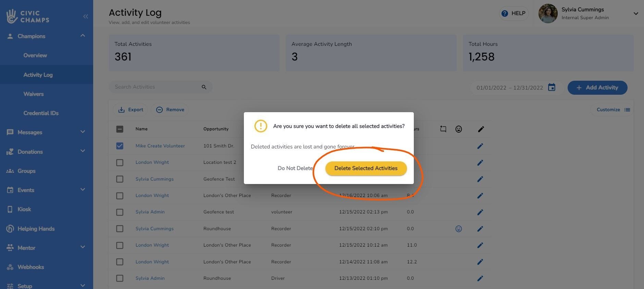Open the HELP button in header
This screenshot has width=644, height=289.
513,13
